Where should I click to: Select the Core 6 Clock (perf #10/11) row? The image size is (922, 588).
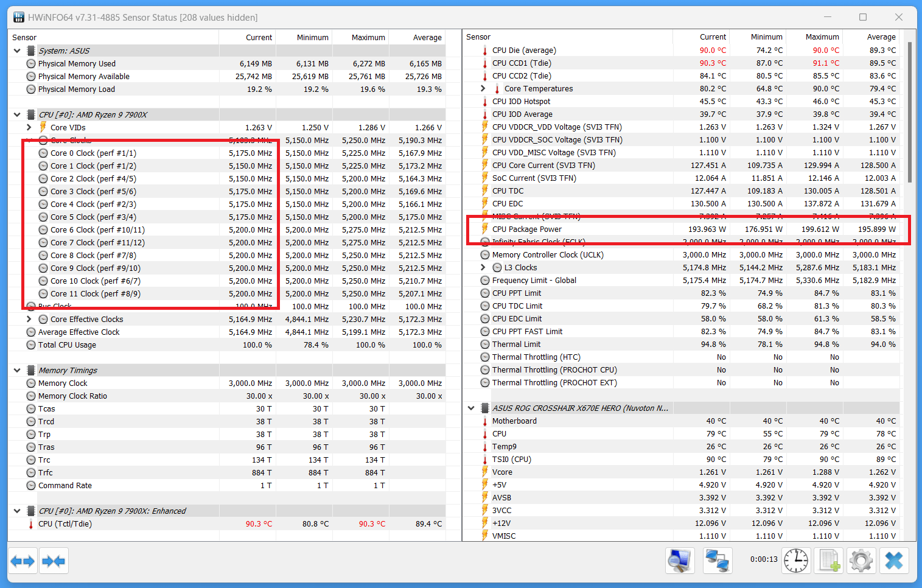(227, 230)
